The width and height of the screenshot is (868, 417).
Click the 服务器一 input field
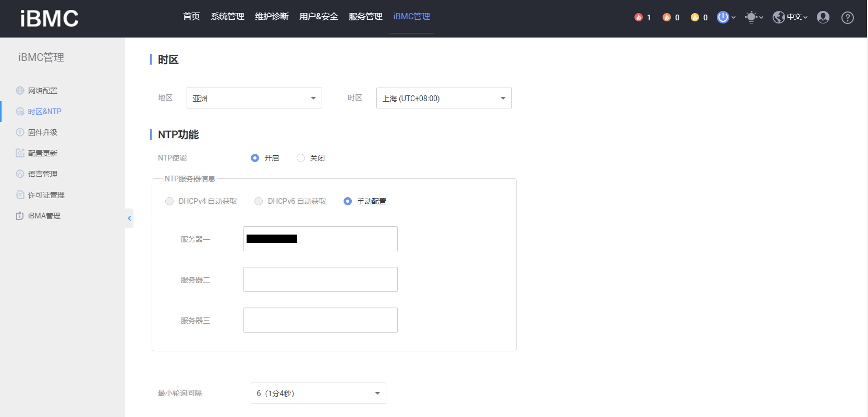(321, 239)
